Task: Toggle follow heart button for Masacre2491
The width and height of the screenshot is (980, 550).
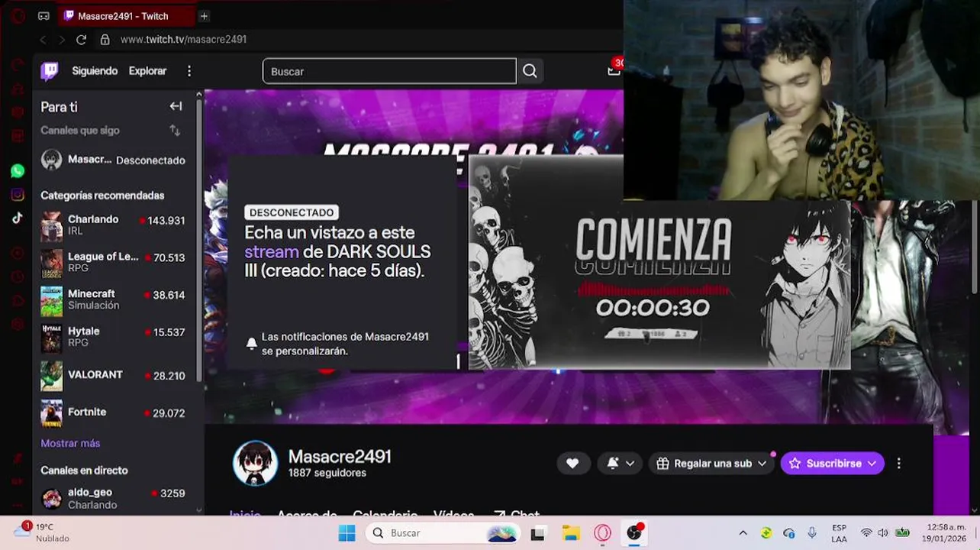Action: pos(572,464)
